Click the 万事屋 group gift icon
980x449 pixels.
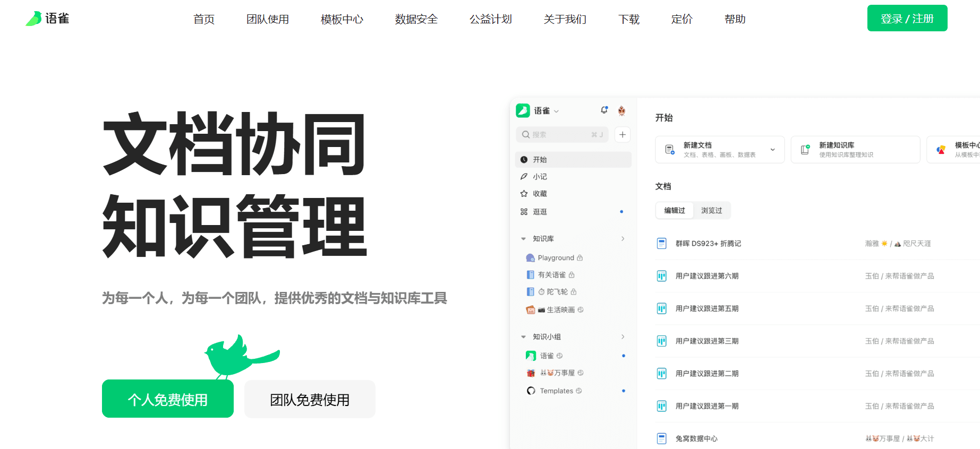[531, 373]
